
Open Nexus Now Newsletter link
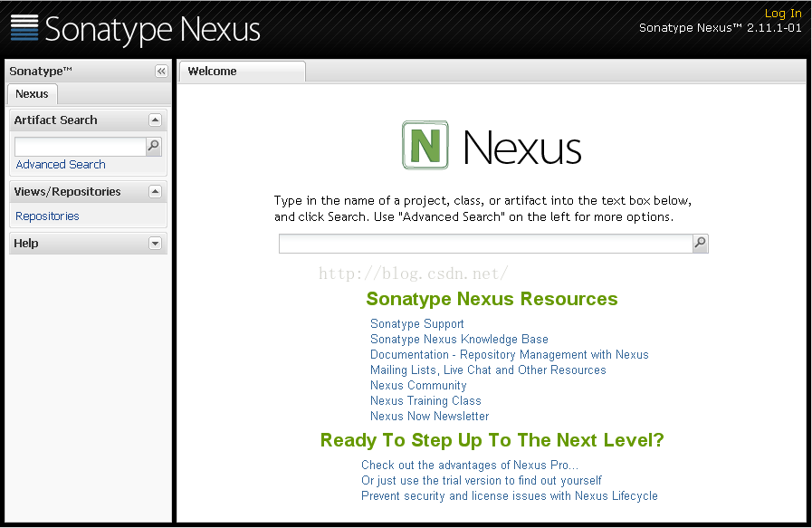(429, 416)
